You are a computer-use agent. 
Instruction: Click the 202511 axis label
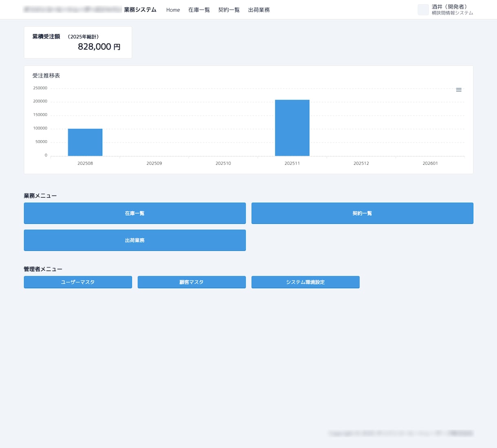tap(292, 163)
